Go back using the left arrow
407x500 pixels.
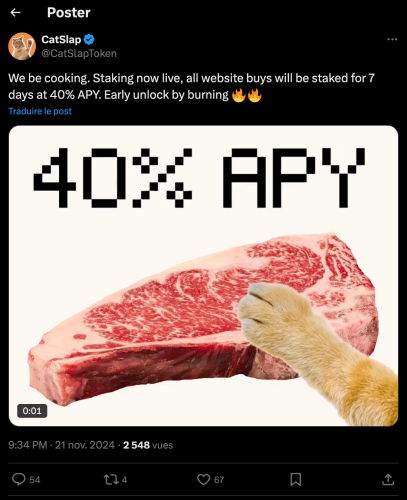coord(15,13)
